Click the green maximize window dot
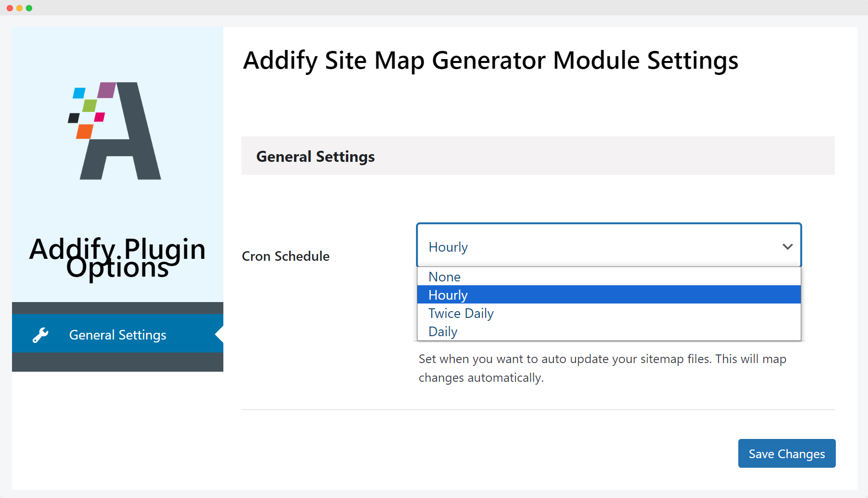Screen dimensions: 868x498 pos(29,8)
